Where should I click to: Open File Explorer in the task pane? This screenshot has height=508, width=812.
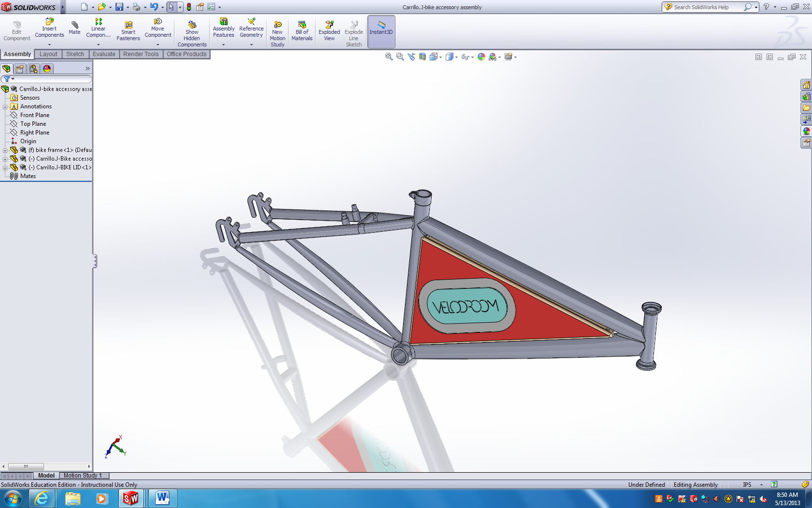(x=806, y=108)
